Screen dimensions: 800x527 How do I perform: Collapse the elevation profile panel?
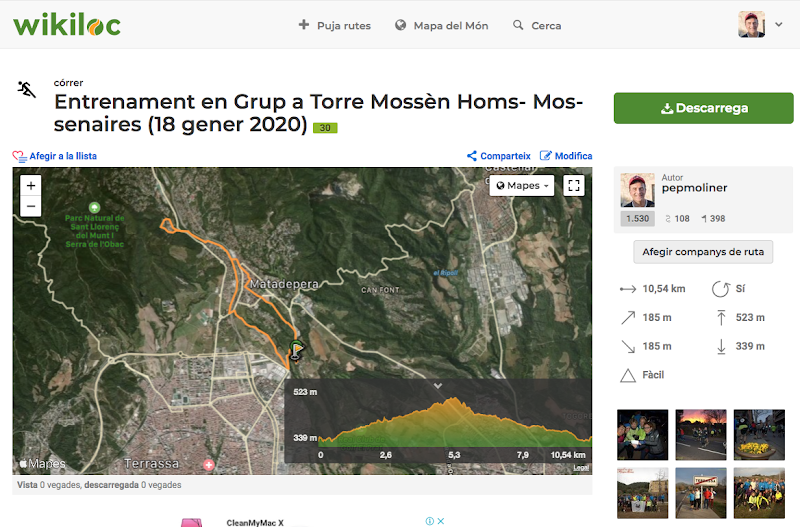tap(438, 386)
